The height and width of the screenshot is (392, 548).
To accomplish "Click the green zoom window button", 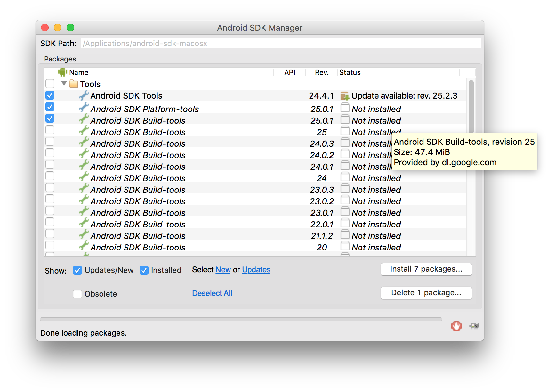I will (x=70, y=28).
